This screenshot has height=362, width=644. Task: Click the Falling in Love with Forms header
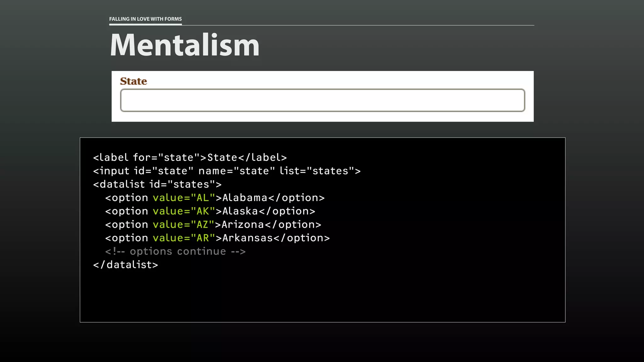pos(145,19)
